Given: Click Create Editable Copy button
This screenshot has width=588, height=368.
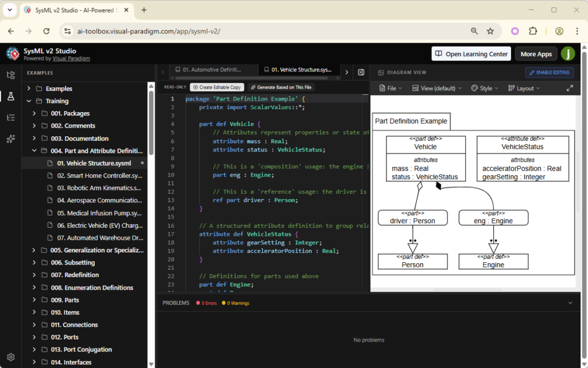Looking at the screenshot, I should coord(217,87).
